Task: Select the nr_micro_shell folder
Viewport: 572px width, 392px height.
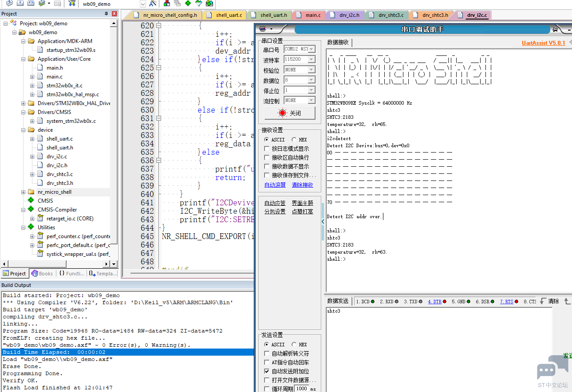Action: 54,192
